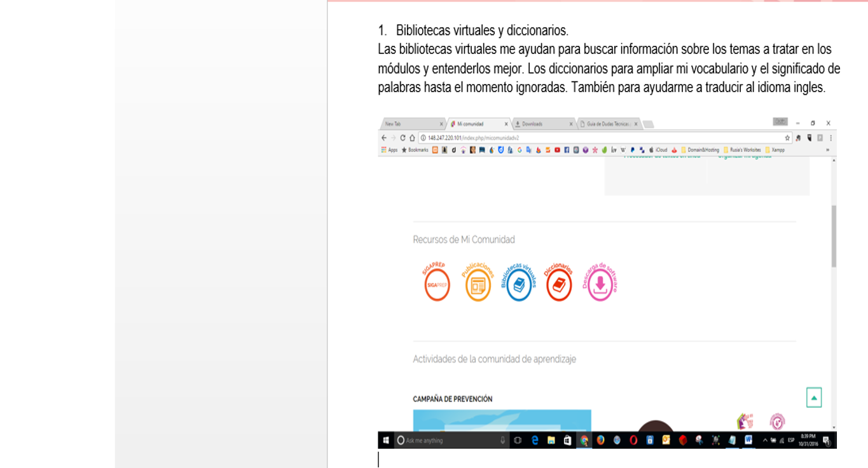The width and height of the screenshot is (868, 468).
Task: Select the Mi comunidad browser tab
Action: pyautogui.click(x=478, y=124)
